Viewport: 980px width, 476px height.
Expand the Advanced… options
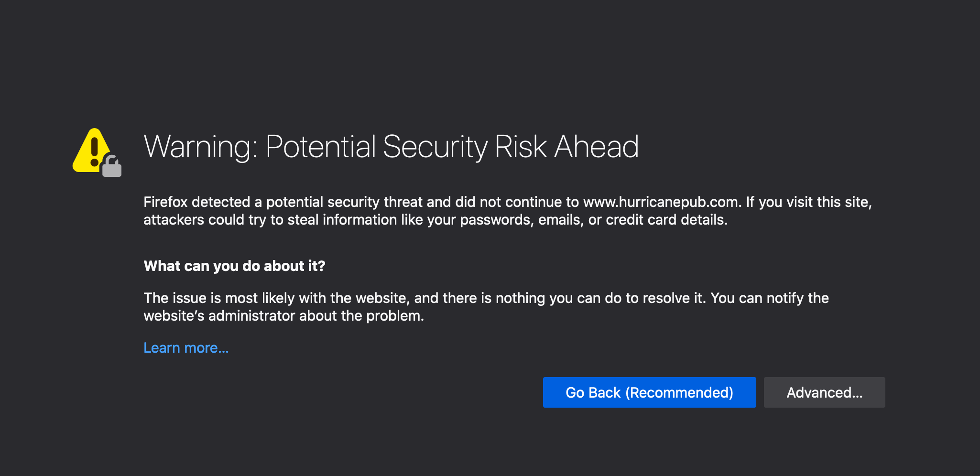[824, 392]
